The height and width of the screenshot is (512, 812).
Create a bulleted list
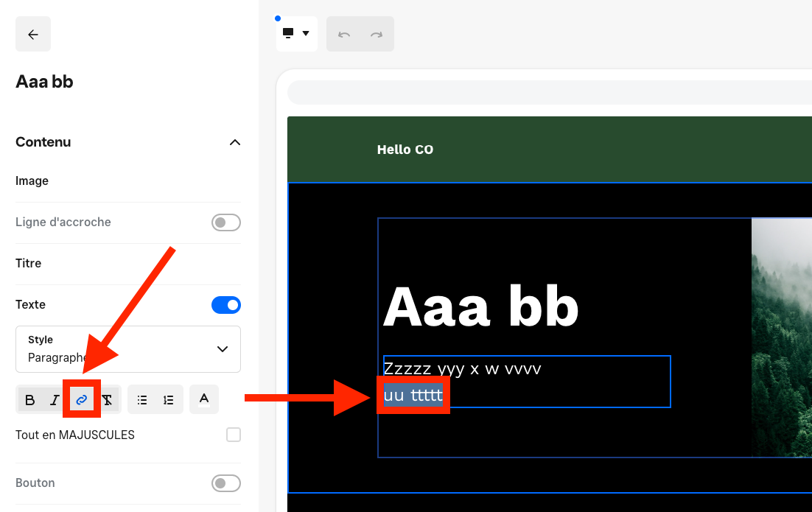142,400
